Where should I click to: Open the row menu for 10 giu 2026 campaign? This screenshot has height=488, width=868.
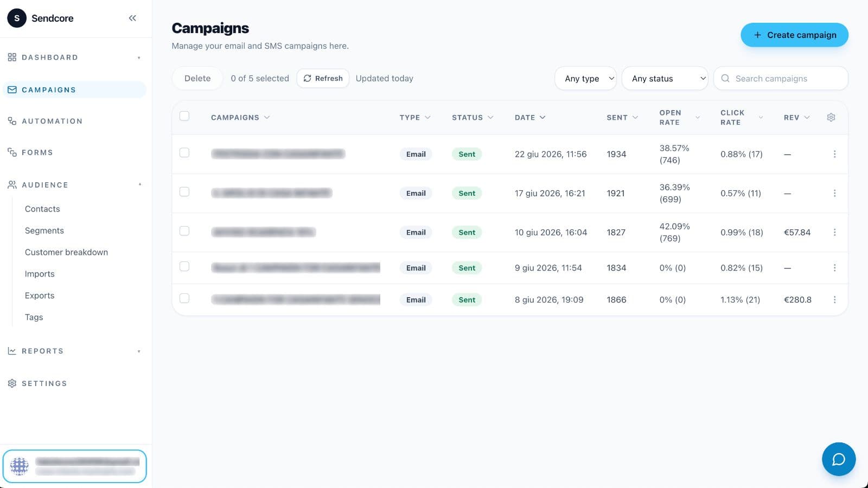pos(834,232)
